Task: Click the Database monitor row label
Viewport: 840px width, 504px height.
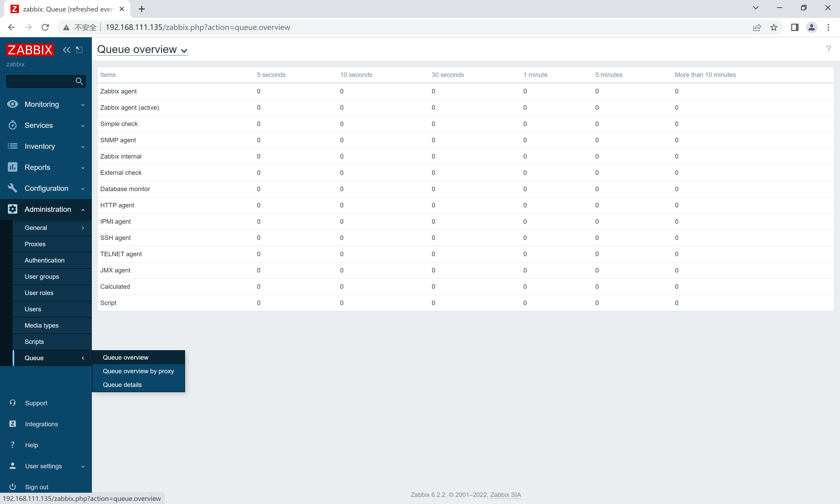Action: [x=125, y=189]
